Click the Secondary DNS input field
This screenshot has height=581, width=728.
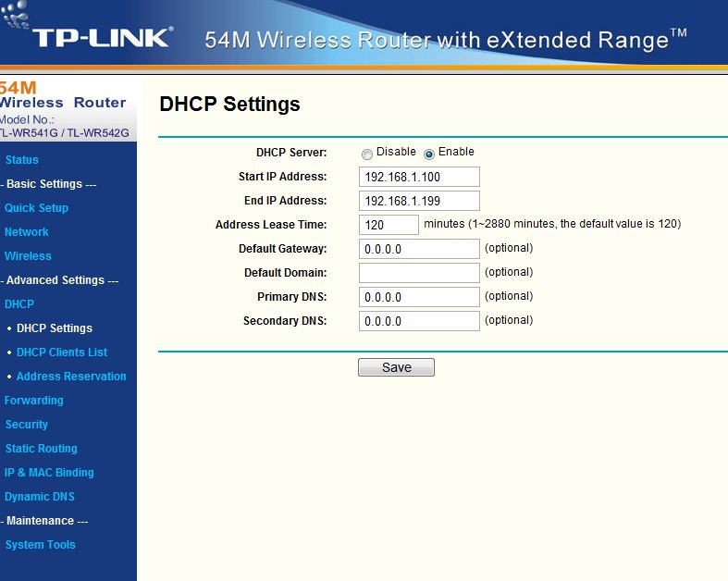(x=419, y=321)
